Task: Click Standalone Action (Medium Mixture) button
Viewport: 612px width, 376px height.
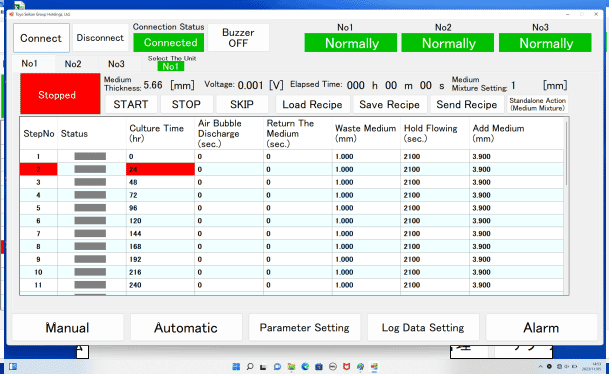Action: point(537,105)
